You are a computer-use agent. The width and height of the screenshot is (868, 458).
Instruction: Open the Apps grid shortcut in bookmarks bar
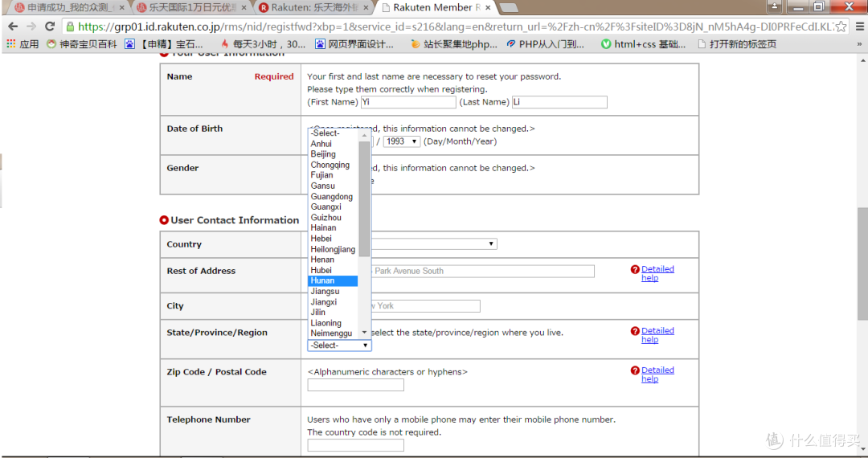click(x=23, y=43)
